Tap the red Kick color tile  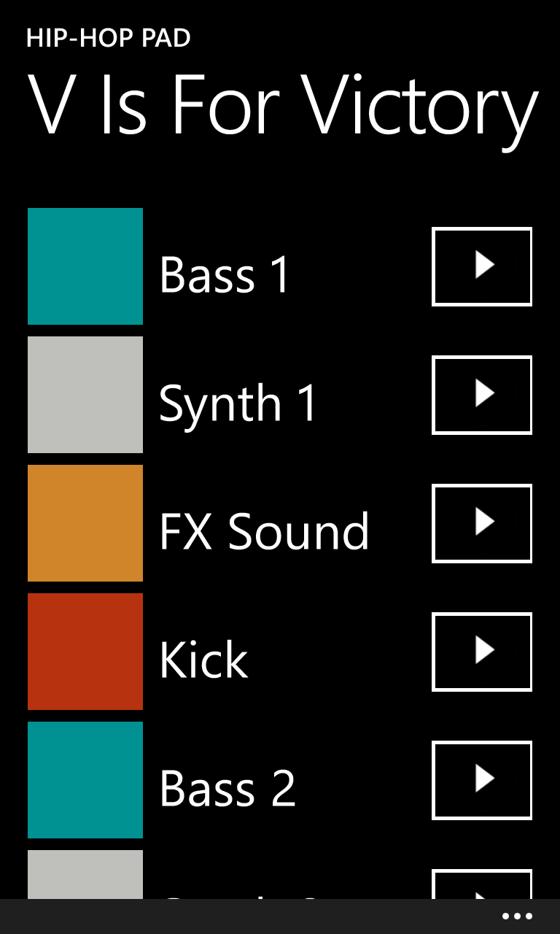point(85,652)
